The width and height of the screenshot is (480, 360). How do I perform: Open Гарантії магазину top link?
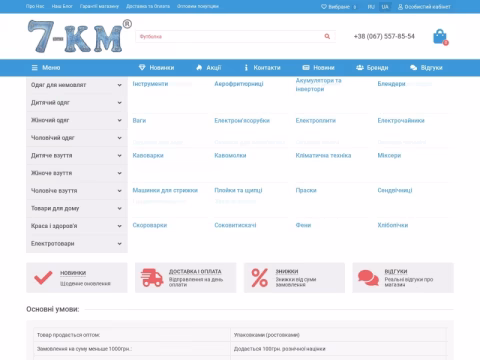coord(99,6)
